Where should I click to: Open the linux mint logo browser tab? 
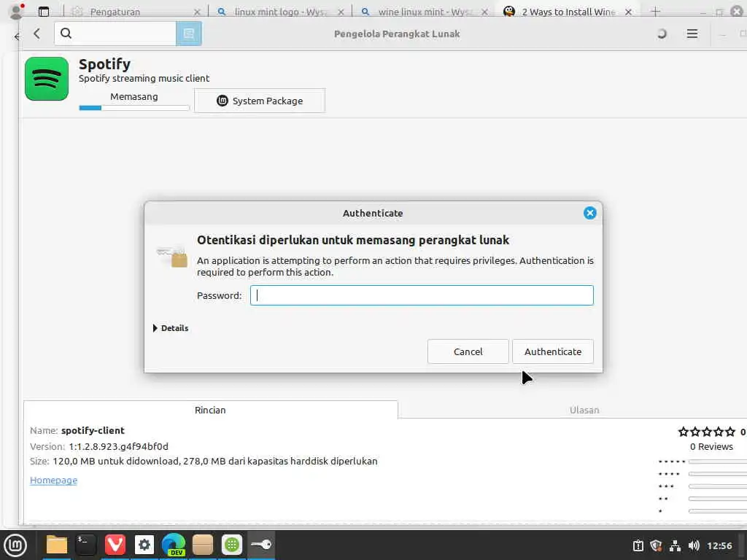point(281,12)
